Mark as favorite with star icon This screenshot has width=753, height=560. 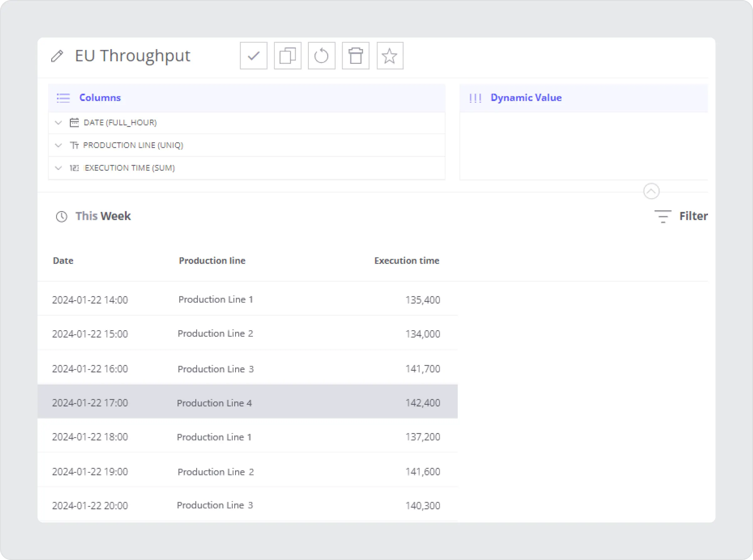pyautogui.click(x=390, y=56)
